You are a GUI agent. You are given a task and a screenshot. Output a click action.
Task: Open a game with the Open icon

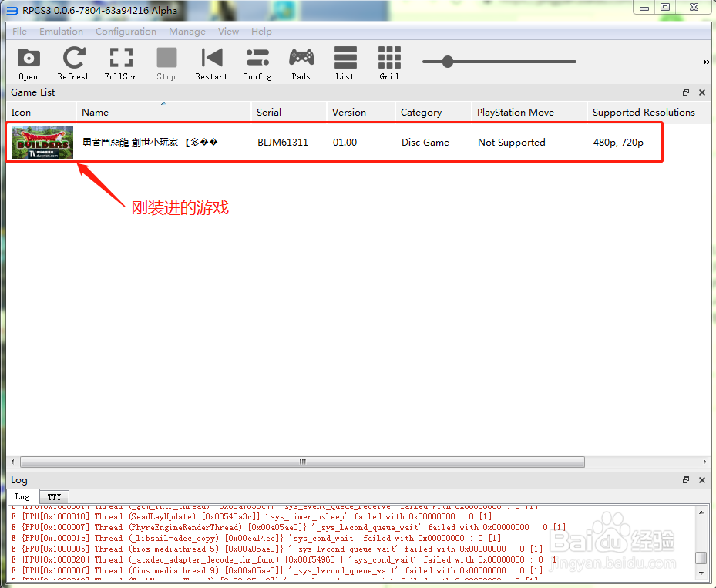pos(29,63)
